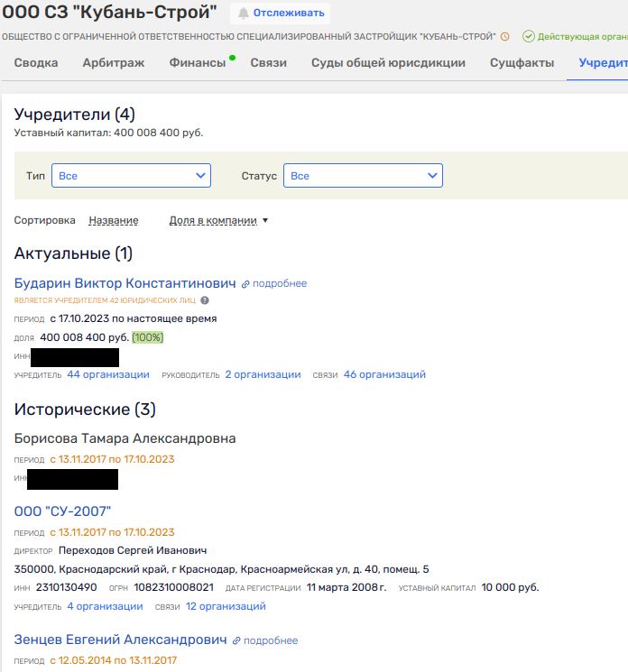This screenshot has width=628, height=672.
Task: Open 12 организаций связи link
Action: tap(226, 606)
